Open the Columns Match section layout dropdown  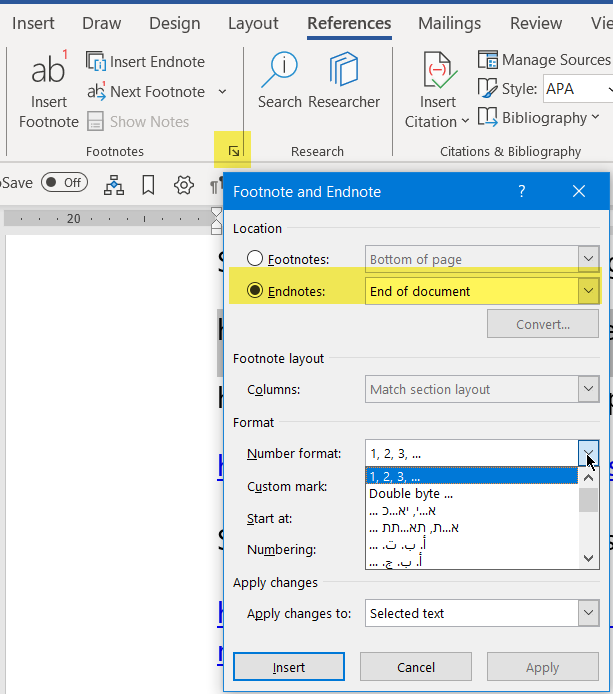(588, 389)
